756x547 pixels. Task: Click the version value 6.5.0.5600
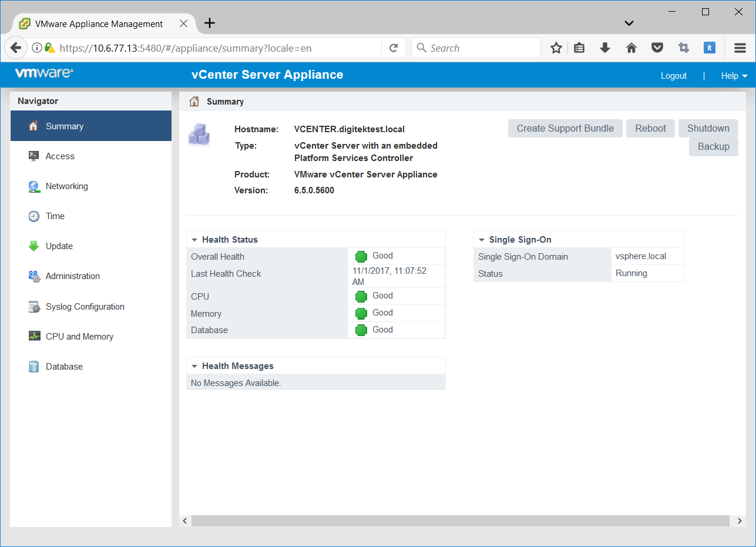(x=314, y=190)
